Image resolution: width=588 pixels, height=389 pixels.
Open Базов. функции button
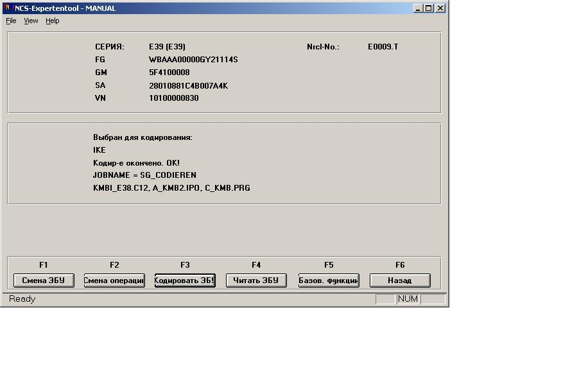[329, 281]
